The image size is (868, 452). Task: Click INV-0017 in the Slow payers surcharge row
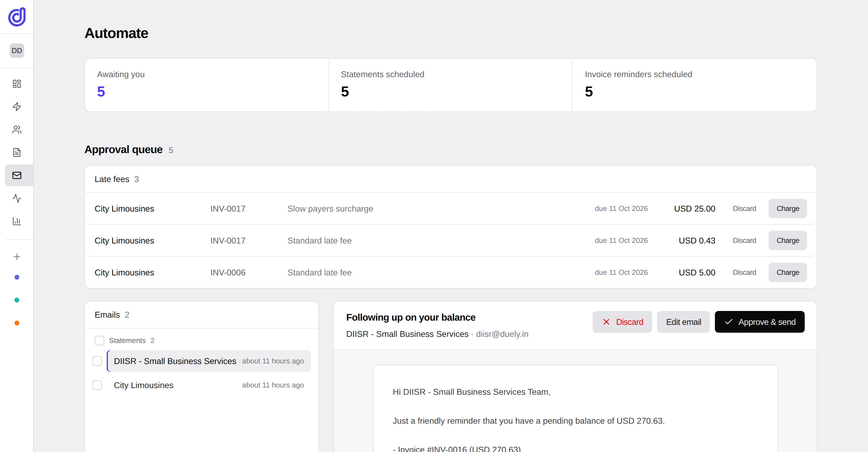(x=228, y=209)
